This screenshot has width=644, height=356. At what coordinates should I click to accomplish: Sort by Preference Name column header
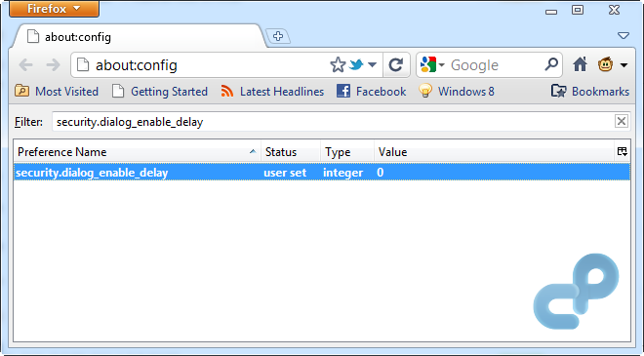click(x=138, y=152)
